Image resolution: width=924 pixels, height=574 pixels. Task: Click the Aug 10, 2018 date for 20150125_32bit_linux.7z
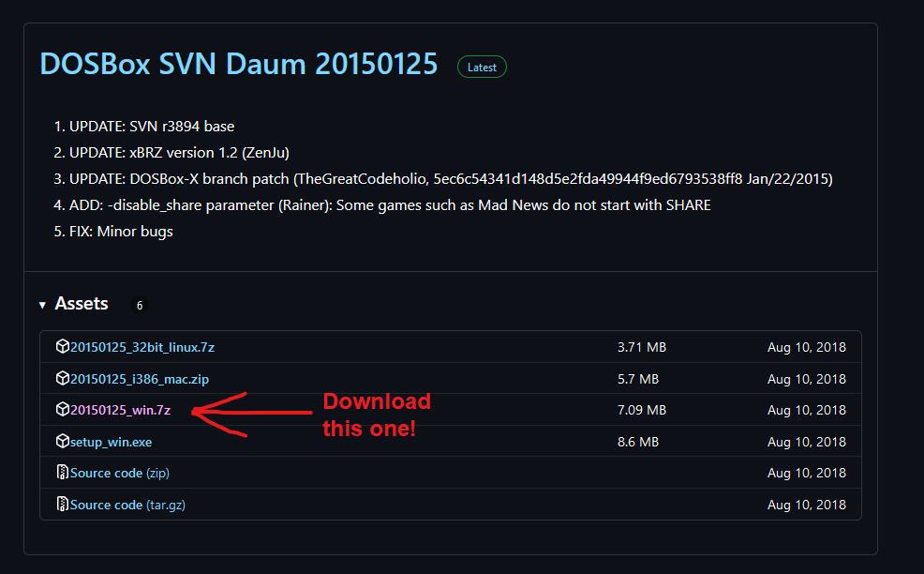coord(807,347)
